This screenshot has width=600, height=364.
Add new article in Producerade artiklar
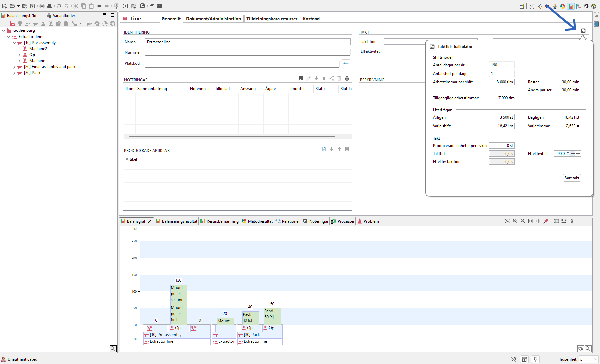tap(324, 149)
